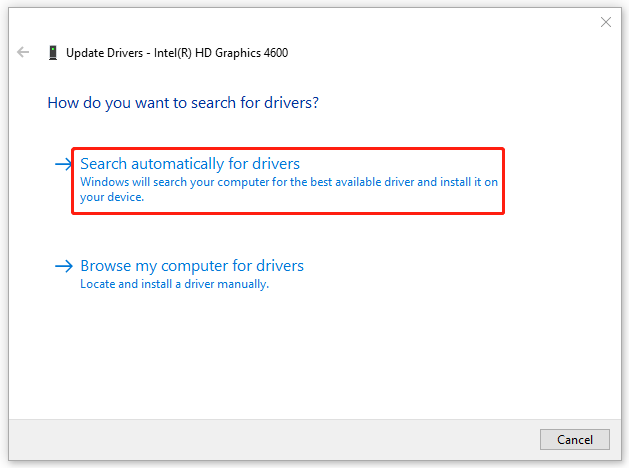Screen dimensions: 629x468
Task: Go back using the left arrow icon
Action: coord(23,52)
